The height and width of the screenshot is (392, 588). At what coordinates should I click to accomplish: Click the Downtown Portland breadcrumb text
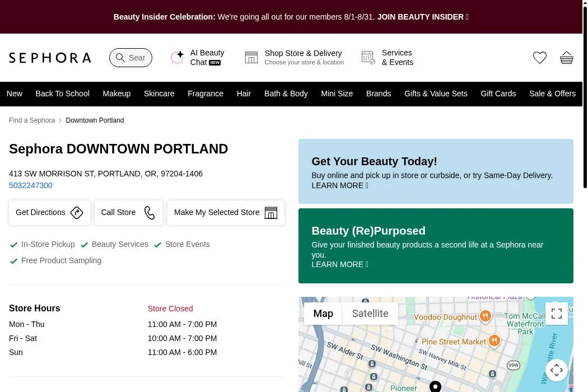coord(95,120)
